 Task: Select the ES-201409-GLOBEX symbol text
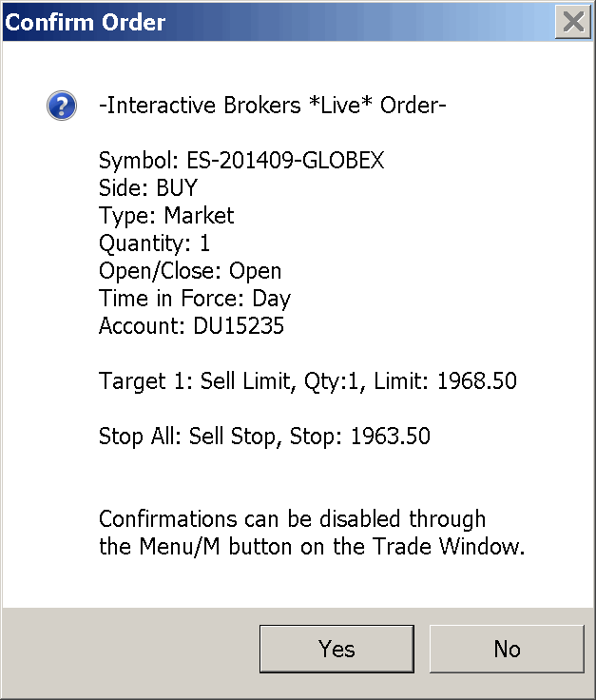tap(279, 161)
